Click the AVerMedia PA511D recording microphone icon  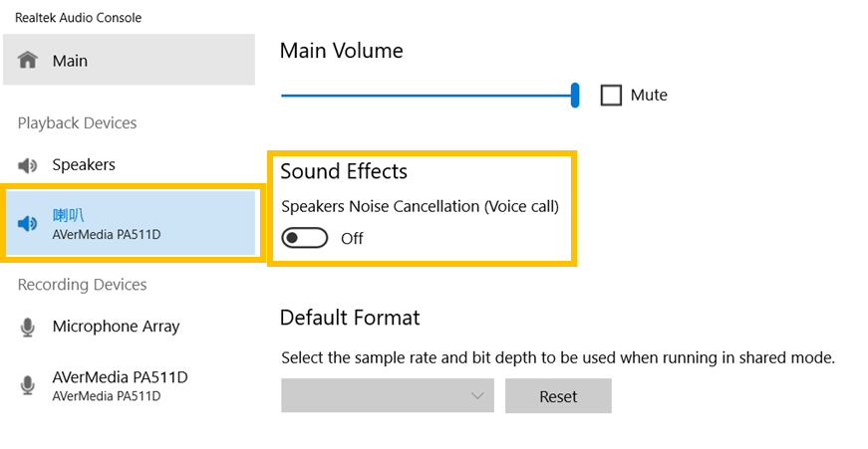coord(29,385)
